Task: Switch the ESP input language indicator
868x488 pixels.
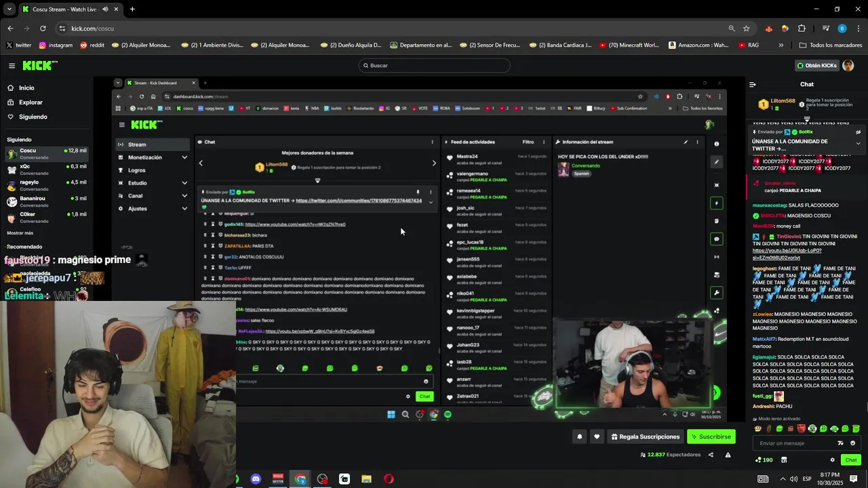Action: pos(807,479)
